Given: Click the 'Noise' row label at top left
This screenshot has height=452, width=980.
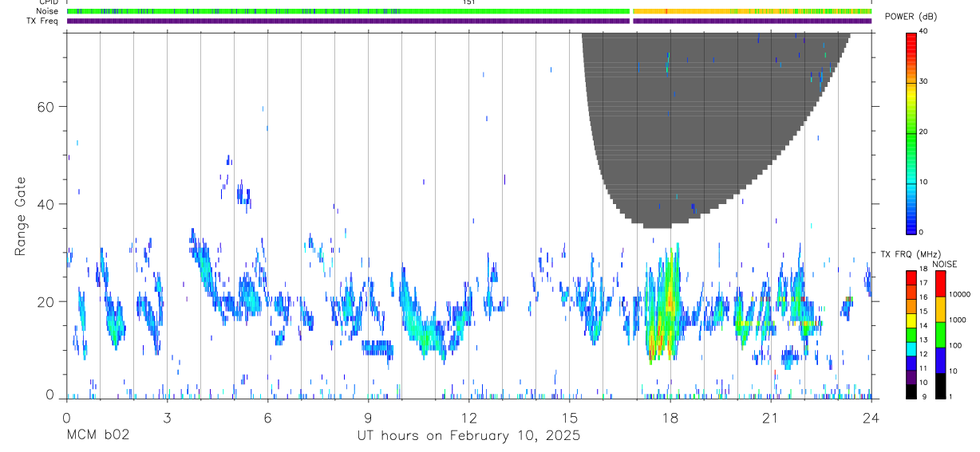Looking at the screenshot, I should (48, 11).
